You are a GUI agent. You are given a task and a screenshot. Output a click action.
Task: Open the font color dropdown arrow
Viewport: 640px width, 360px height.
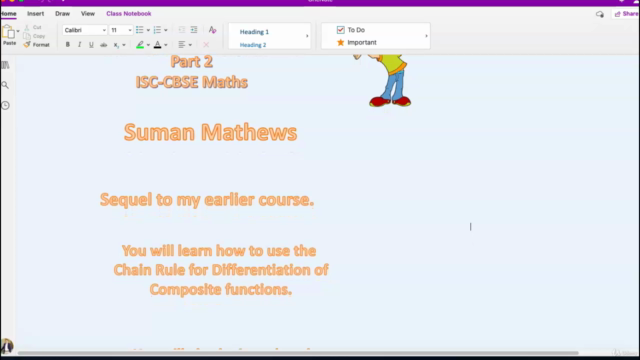coord(166,45)
